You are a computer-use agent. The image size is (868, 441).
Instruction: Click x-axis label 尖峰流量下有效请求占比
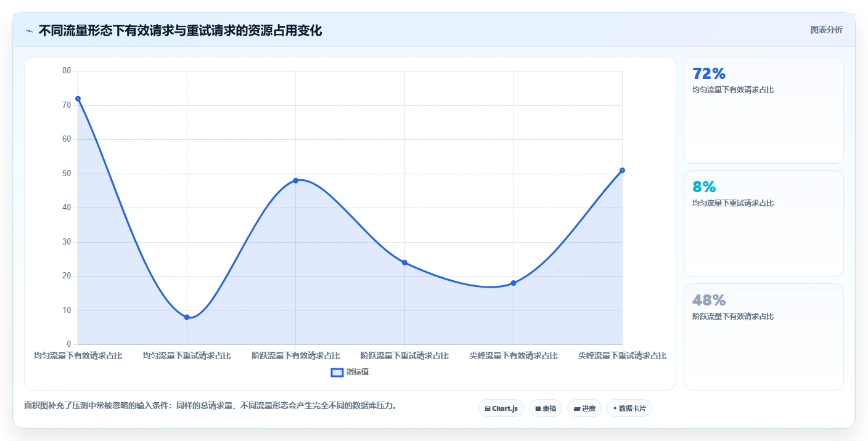[x=513, y=356]
